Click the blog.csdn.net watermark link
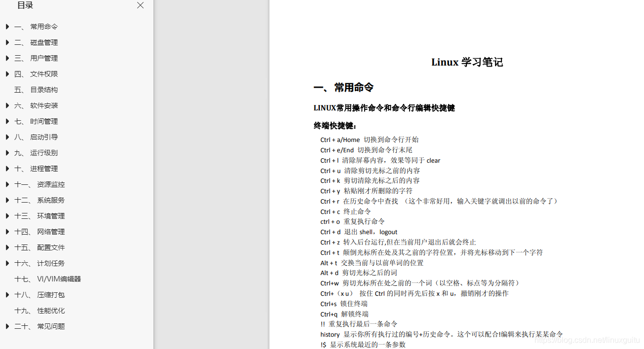Screen dimensions: 644x349 586,340
